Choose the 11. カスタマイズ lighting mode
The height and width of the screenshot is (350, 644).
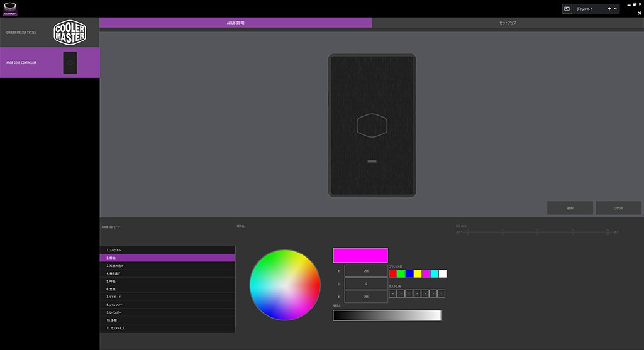(x=167, y=328)
